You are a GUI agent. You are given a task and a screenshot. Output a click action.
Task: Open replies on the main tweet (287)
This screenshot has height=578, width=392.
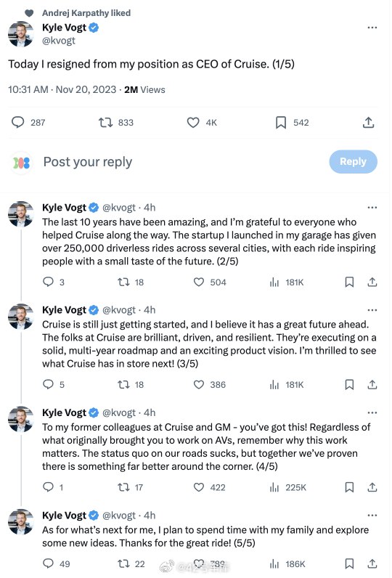click(x=17, y=123)
